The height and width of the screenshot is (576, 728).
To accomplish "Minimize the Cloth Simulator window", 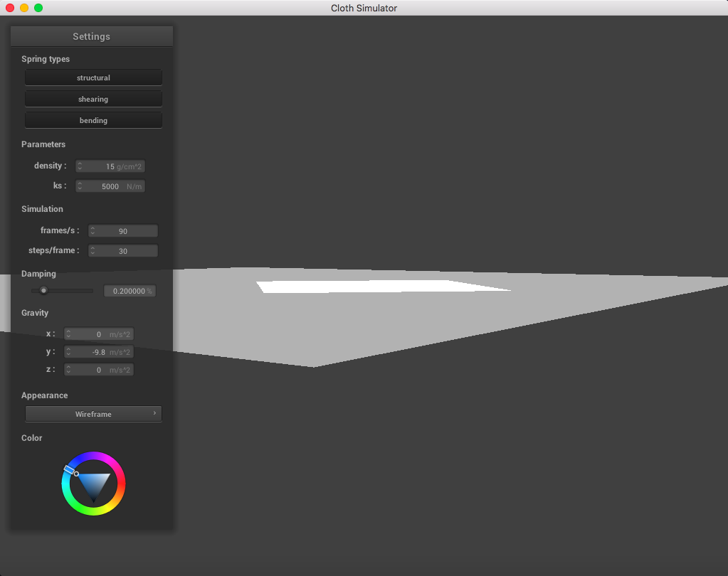I will click(x=24, y=8).
